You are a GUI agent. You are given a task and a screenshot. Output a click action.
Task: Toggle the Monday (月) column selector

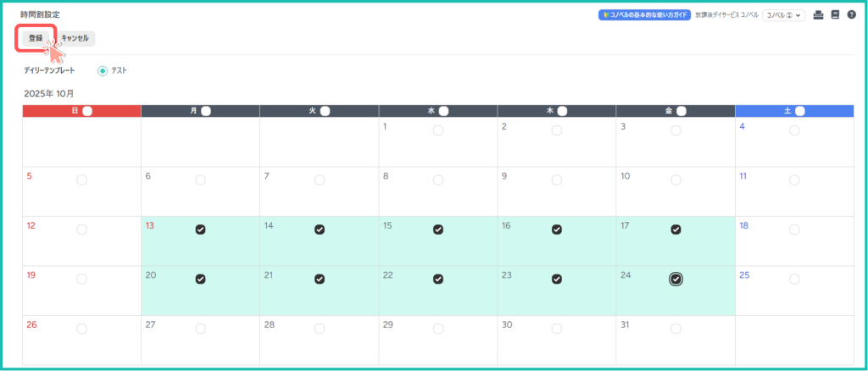[x=206, y=111]
